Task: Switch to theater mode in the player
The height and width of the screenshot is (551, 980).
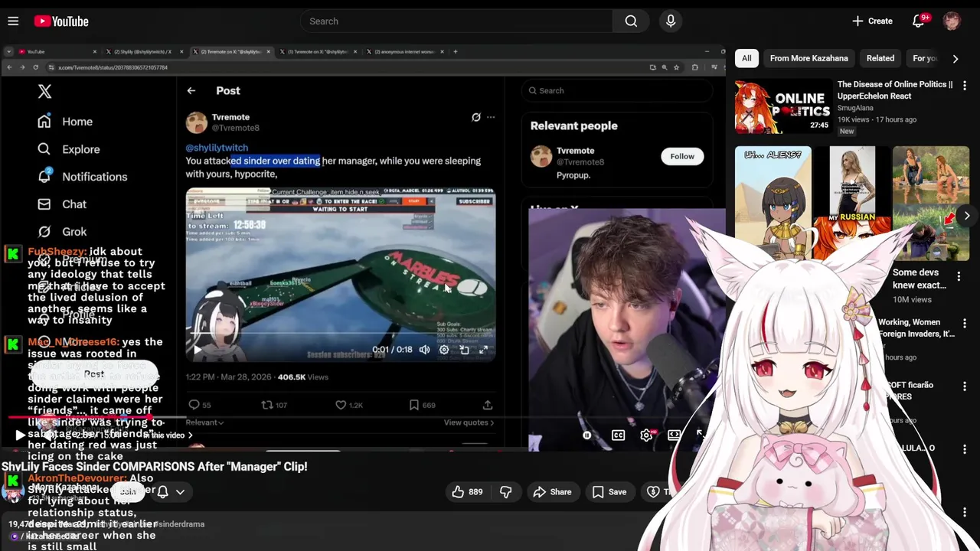Action: pos(674,435)
